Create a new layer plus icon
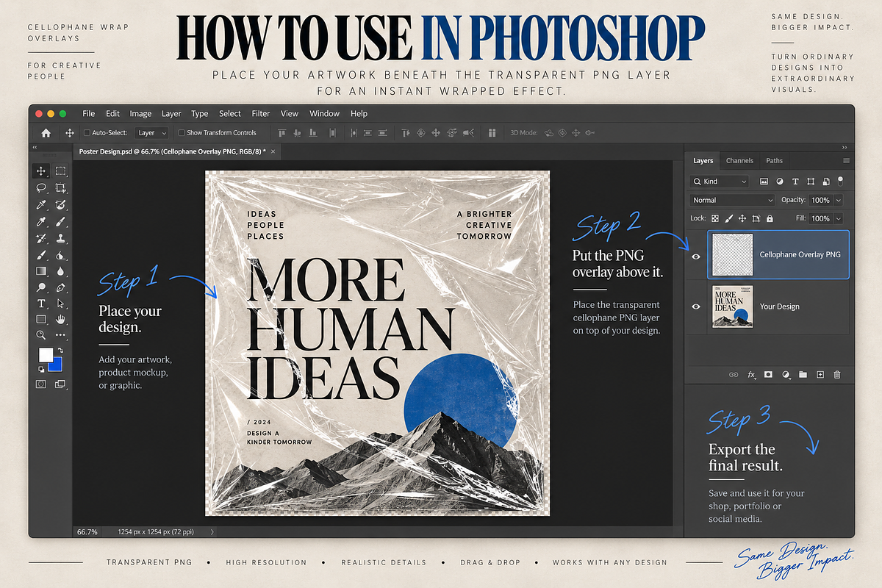The image size is (882, 588). (820, 375)
